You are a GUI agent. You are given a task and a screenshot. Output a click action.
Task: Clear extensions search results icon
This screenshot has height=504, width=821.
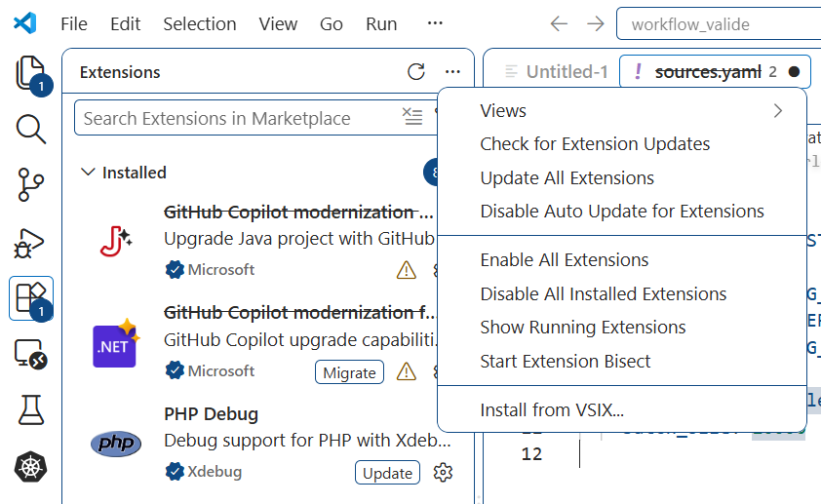[412, 117]
